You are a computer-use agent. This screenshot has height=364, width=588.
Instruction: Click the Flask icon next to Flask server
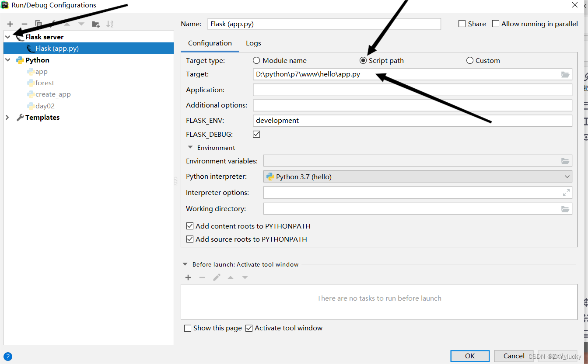pos(20,37)
